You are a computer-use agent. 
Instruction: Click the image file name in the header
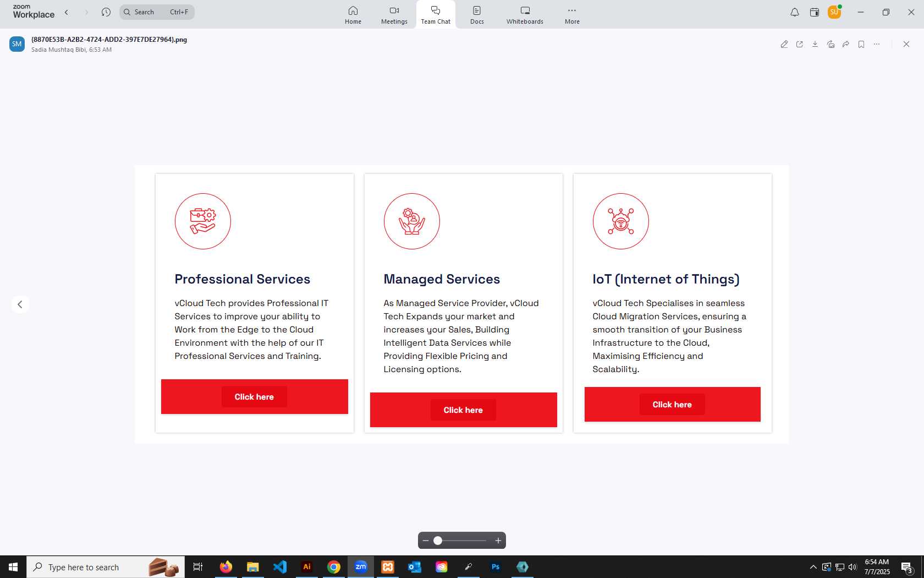tap(109, 40)
